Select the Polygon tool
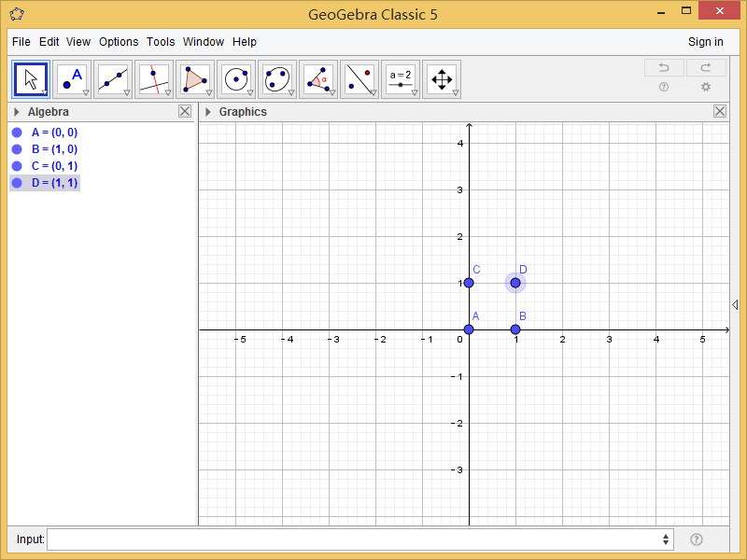Screen dimensions: 747x560 coord(195,79)
